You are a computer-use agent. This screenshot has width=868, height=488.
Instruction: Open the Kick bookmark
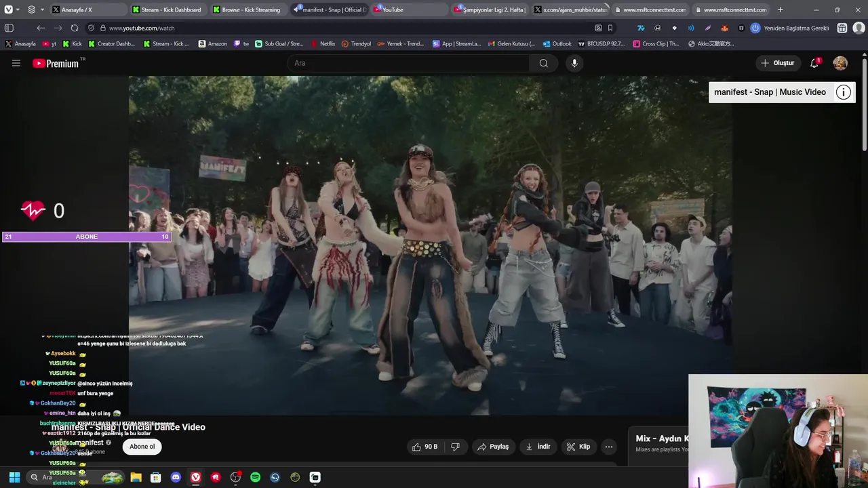[x=72, y=43]
